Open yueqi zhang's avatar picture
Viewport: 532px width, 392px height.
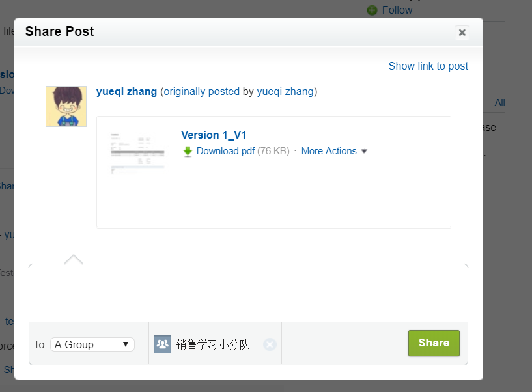(x=66, y=107)
